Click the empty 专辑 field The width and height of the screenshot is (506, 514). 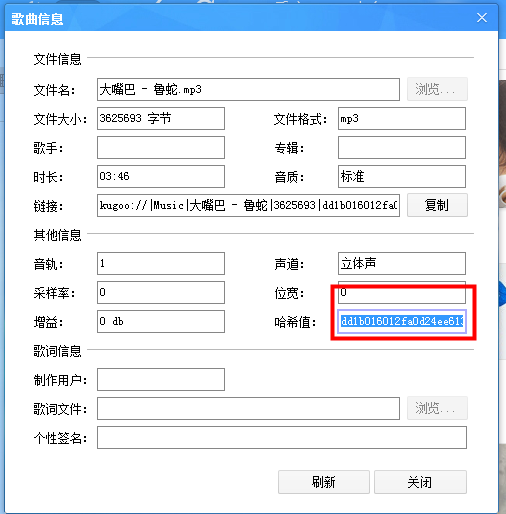click(402, 147)
